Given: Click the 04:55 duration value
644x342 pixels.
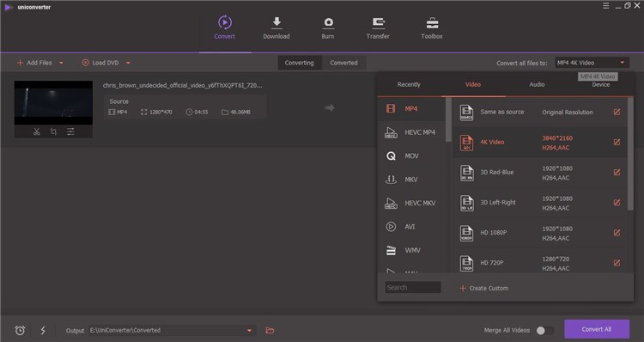Looking at the screenshot, I should pyautogui.click(x=201, y=112).
